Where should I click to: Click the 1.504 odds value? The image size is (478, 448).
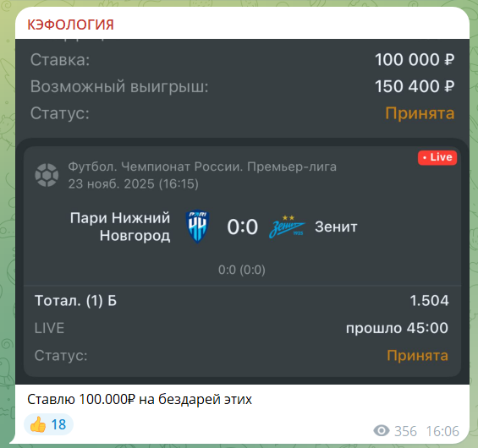429,301
